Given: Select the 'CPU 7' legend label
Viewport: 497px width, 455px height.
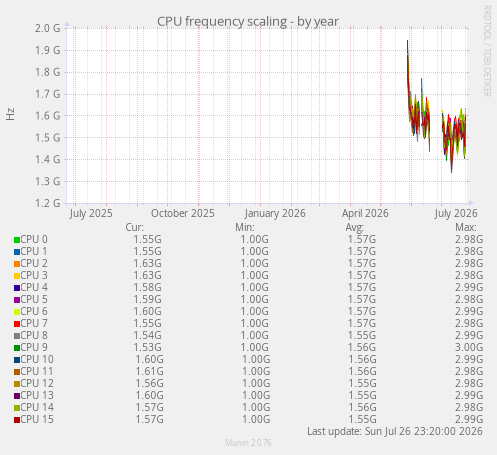Looking at the screenshot, I should click(34, 323).
